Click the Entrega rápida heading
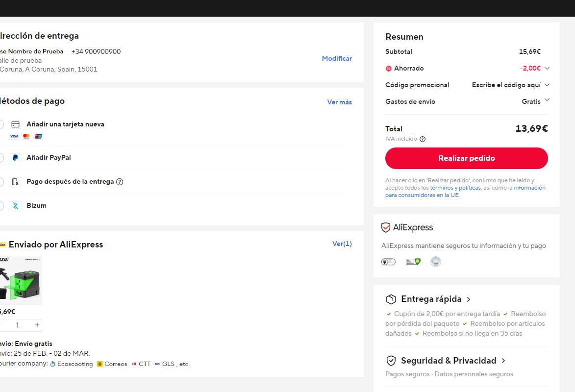 tap(431, 299)
